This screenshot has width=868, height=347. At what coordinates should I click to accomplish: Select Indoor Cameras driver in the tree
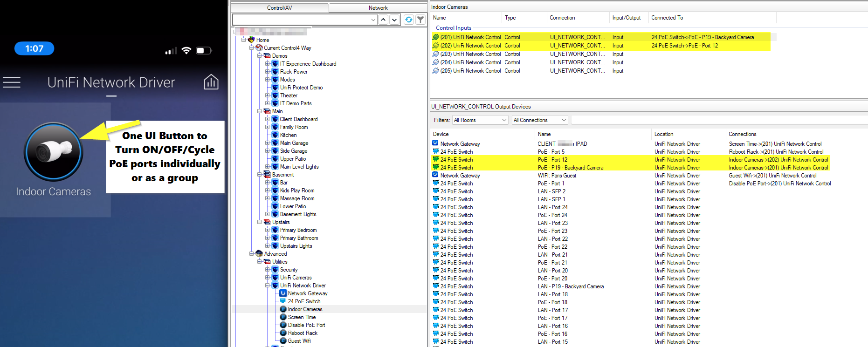click(305, 309)
